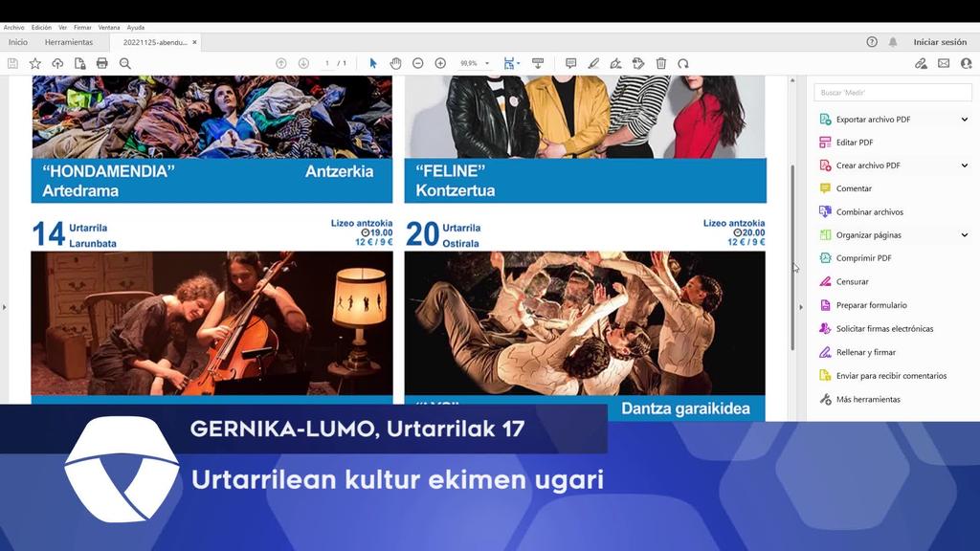Open the Ventana menu
This screenshot has height=551, width=980.
click(x=109, y=28)
